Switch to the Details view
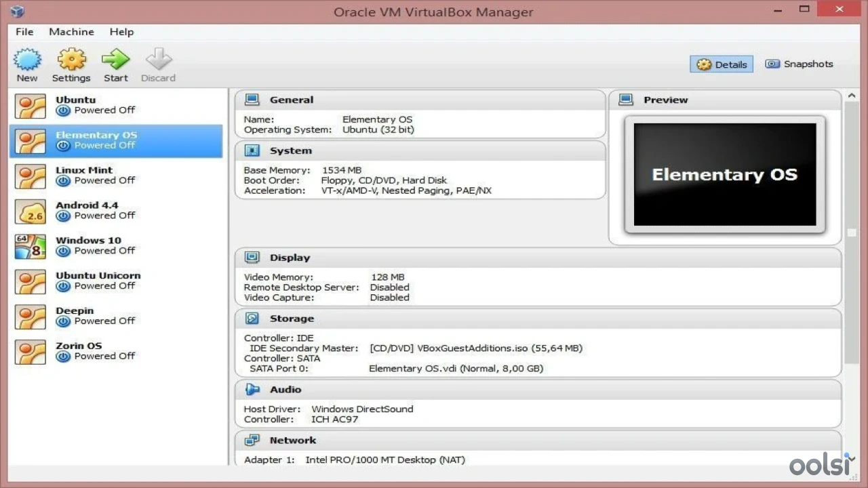 click(x=722, y=64)
